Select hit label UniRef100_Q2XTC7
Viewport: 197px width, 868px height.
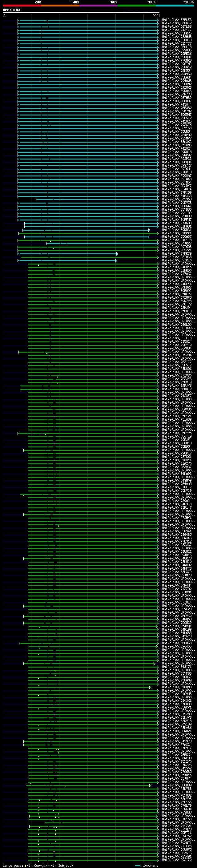point(176,43)
